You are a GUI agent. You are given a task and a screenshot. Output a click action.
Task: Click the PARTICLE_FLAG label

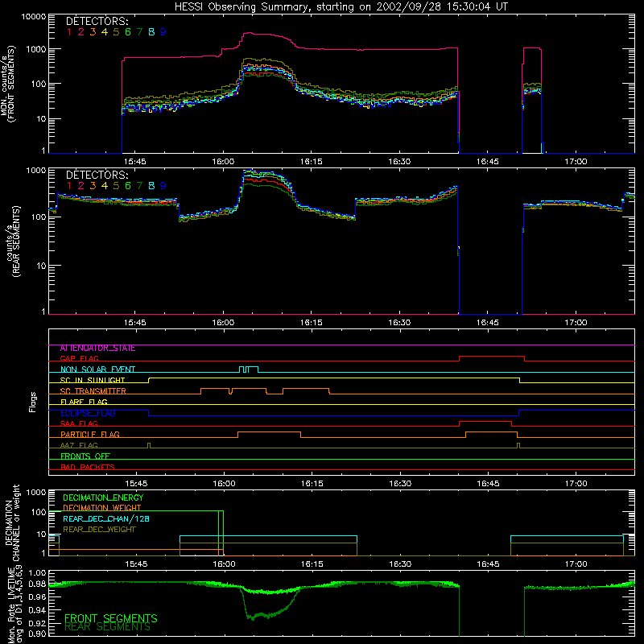coord(90,435)
